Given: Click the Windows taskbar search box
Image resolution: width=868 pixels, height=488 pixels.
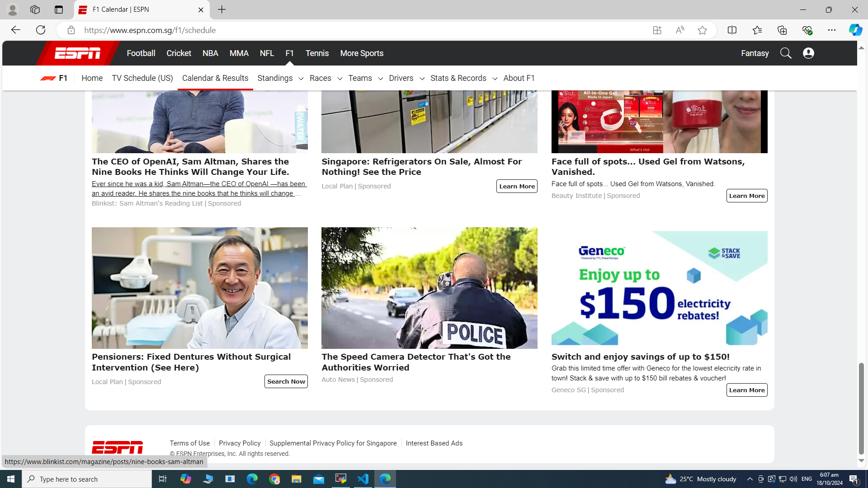Looking at the screenshot, I should pyautogui.click(x=87, y=479).
